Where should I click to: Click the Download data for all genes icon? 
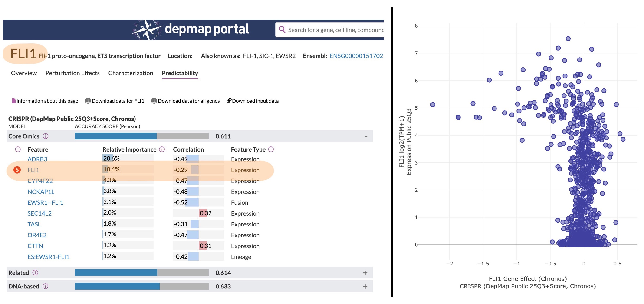(x=154, y=101)
